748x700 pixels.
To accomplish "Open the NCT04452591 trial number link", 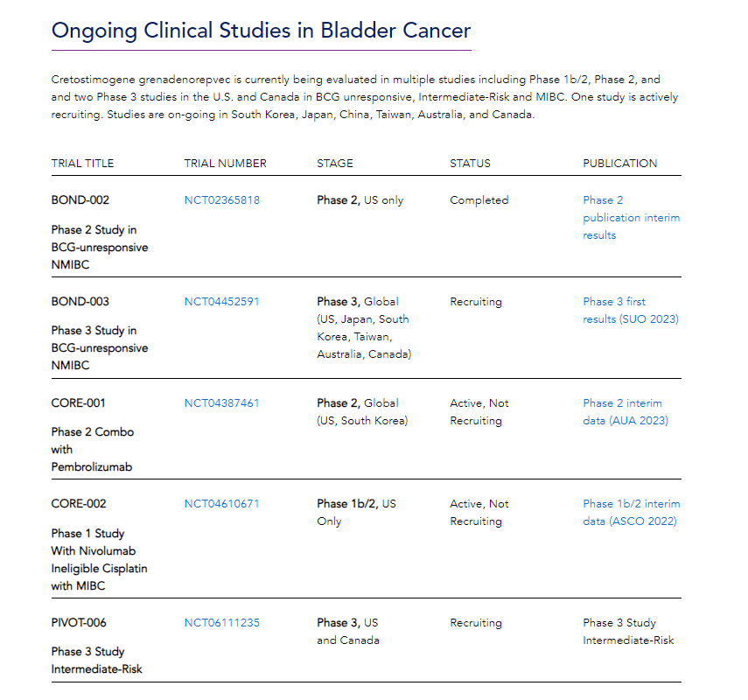I will [x=221, y=302].
